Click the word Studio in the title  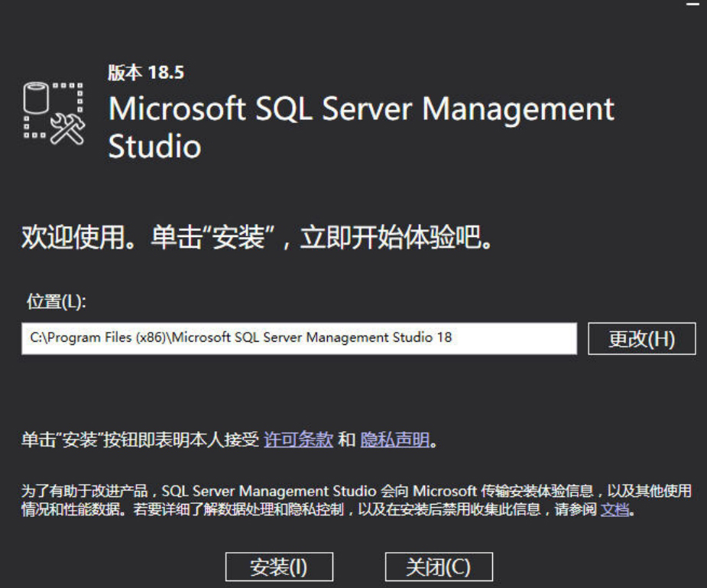(154, 146)
